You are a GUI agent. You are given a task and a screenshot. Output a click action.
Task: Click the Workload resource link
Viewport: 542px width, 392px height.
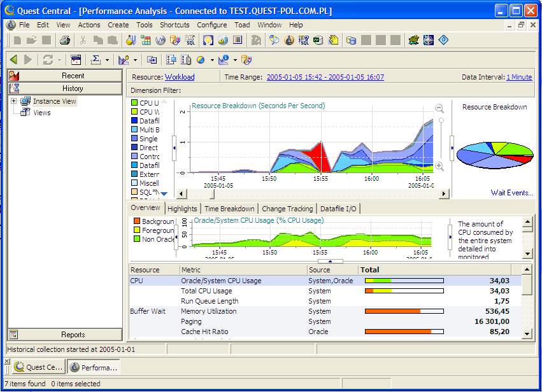coord(180,77)
